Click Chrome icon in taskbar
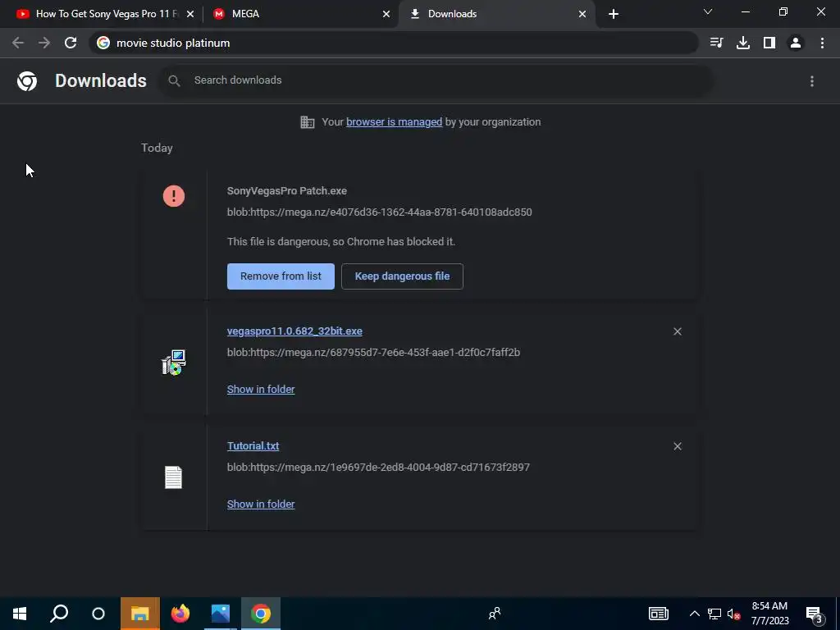840x630 pixels. tap(260, 614)
